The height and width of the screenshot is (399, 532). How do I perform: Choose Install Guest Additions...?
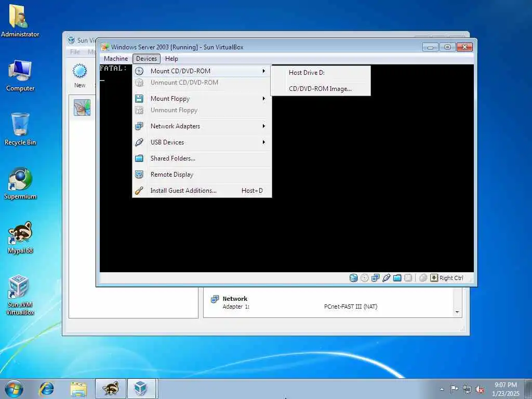[x=202, y=191]
